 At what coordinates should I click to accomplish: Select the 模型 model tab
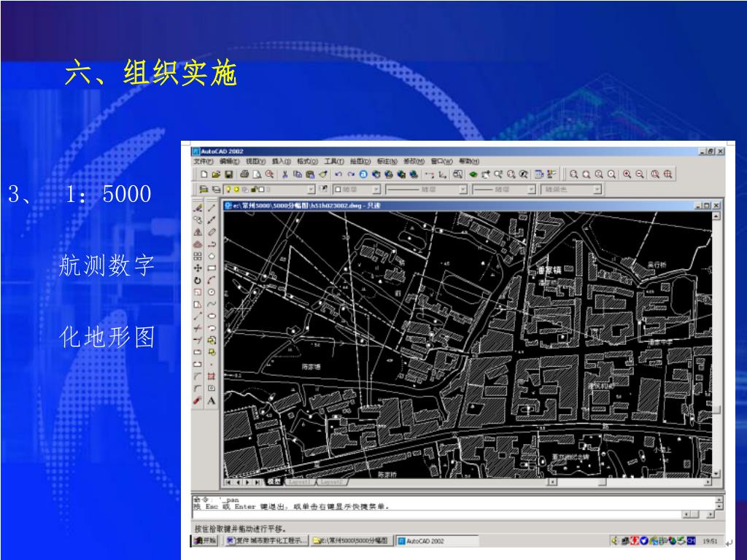pos(274,483)
